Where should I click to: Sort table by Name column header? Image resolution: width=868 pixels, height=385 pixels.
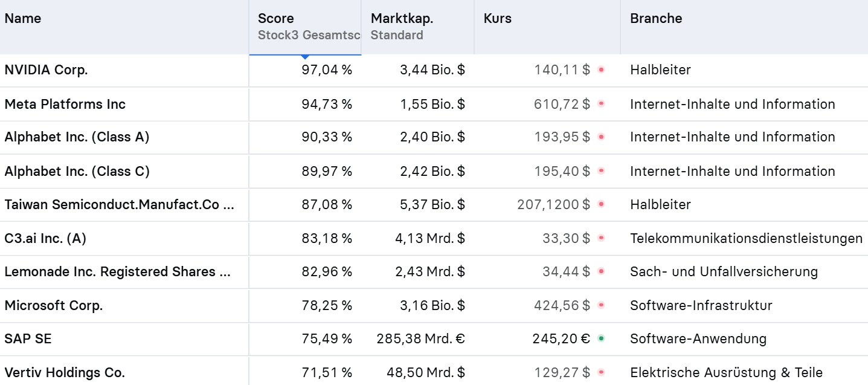pyautogui.click(x=23, y=19)
